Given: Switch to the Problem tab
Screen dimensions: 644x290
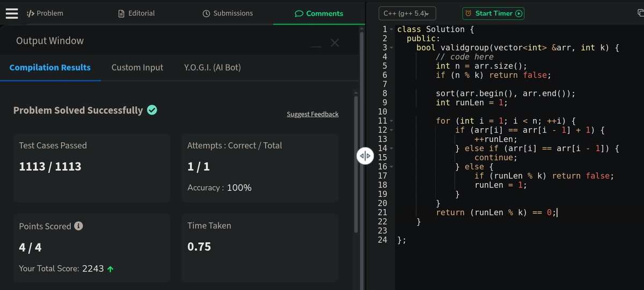Looking at the screenshot, I should tap(45, 13).
